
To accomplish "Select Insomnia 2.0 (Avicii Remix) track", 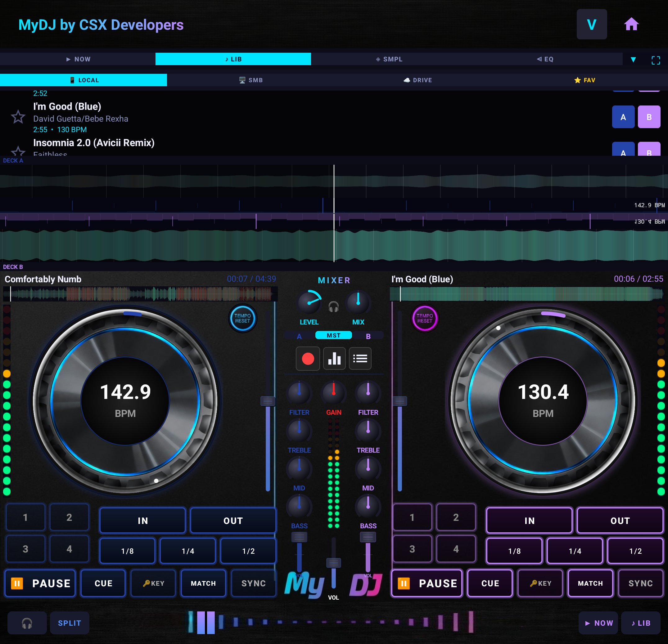I will point(94,143).
